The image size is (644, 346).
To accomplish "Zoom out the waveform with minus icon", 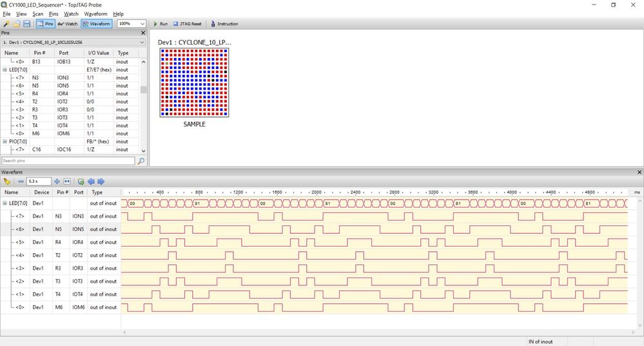I will [x=21, y=181].
